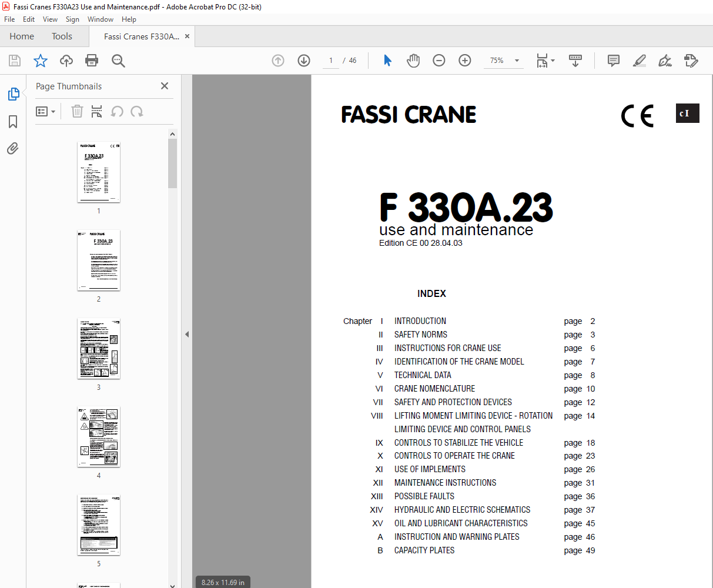Click the thumbnails panel scrollbar thumb

172,163
